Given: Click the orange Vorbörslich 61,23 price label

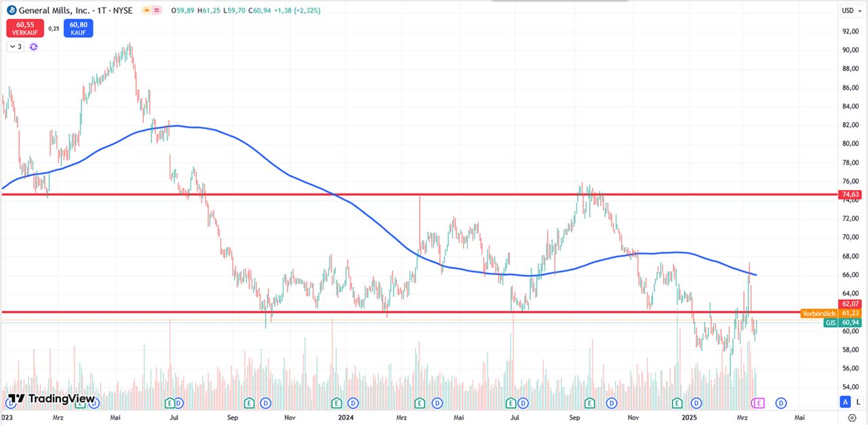Looking at the screenshot, I should click(831, 313).
